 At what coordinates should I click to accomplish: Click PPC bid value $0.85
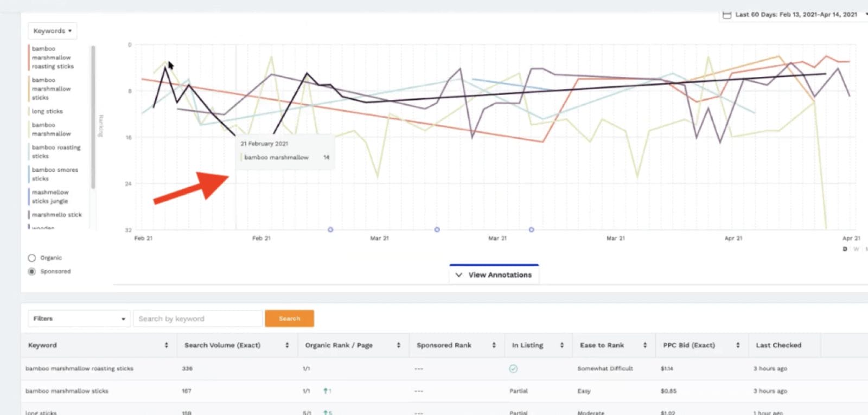668,391
